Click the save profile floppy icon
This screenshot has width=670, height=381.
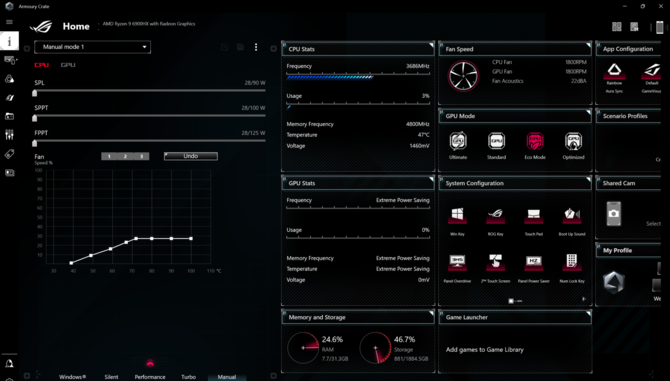click(240, 47)
